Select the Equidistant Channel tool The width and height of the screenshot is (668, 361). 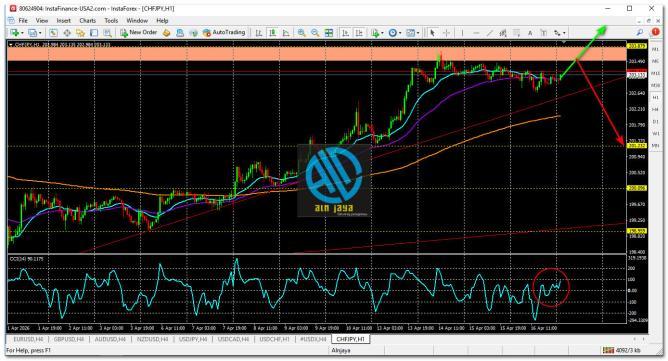point(503,33)
